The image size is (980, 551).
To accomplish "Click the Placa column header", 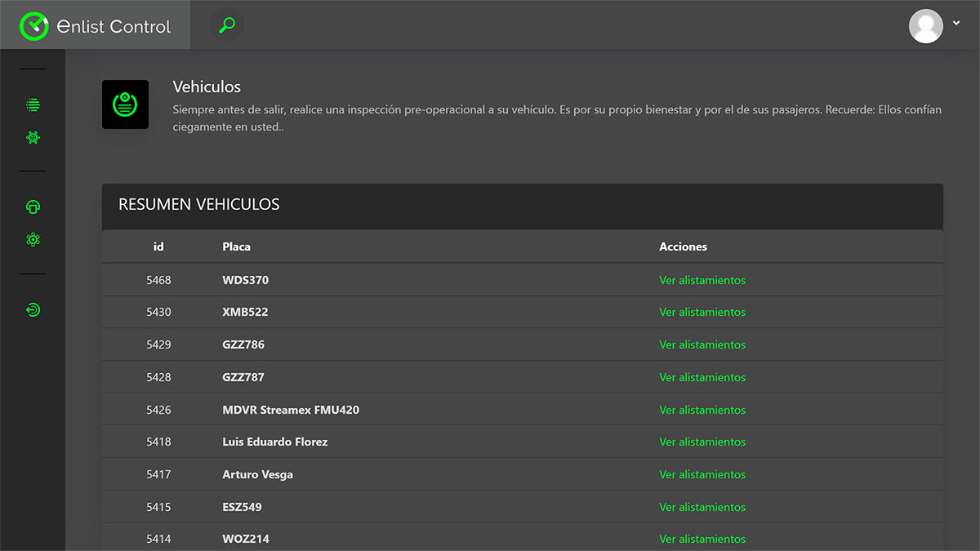I will [x=236, y=247].
